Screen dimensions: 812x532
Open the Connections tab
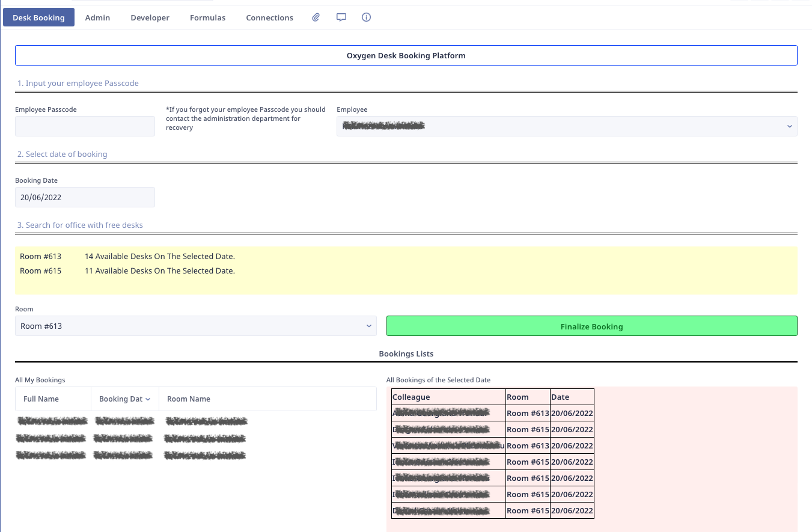(269, 17)
